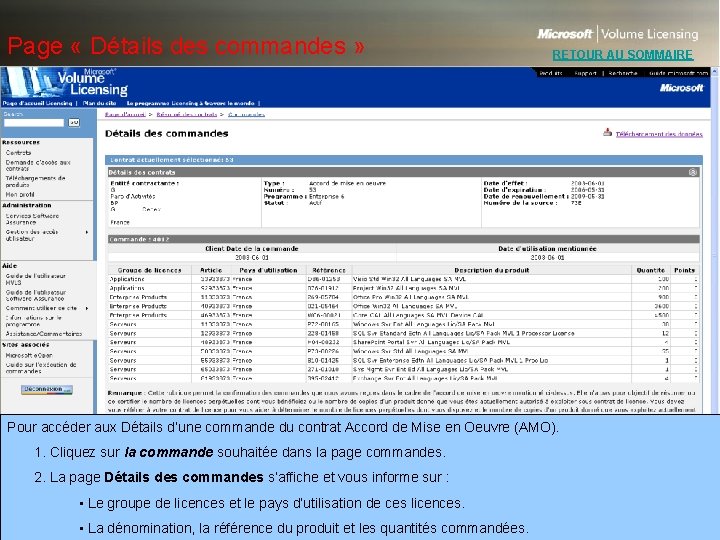720x540 pixels.
Task: Expand Comment utiliser ce site arrow
Action: 87,308
